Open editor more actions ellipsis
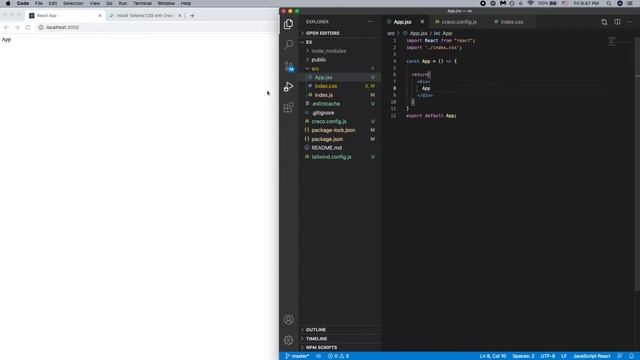640x360 pixels. click(630, 22)
